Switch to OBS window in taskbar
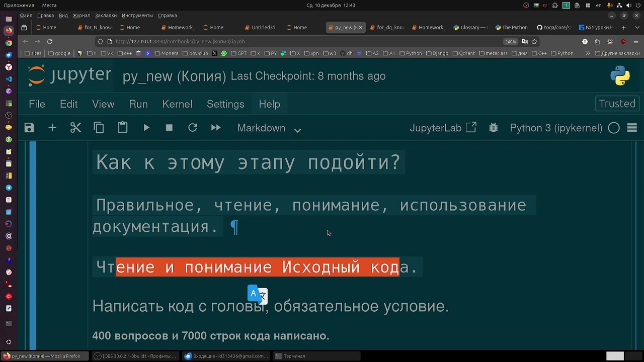Screen dimensions: 644x362 pos(135,356)
